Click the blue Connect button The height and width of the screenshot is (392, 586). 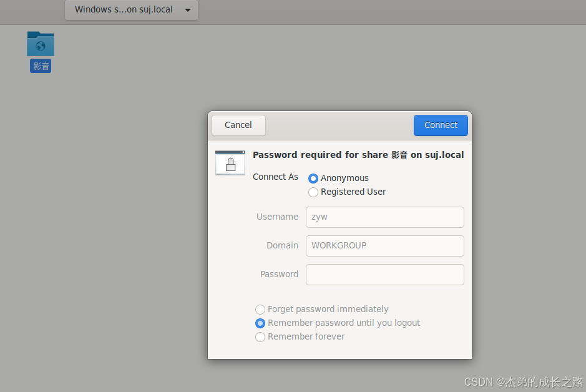tap(441, 125)
